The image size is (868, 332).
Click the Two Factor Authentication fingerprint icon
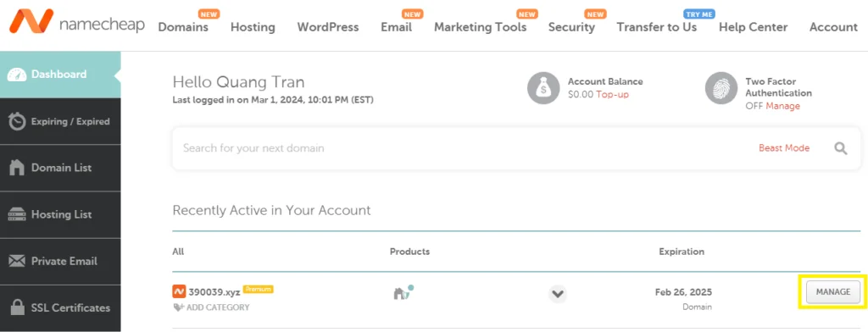[721, 88]
